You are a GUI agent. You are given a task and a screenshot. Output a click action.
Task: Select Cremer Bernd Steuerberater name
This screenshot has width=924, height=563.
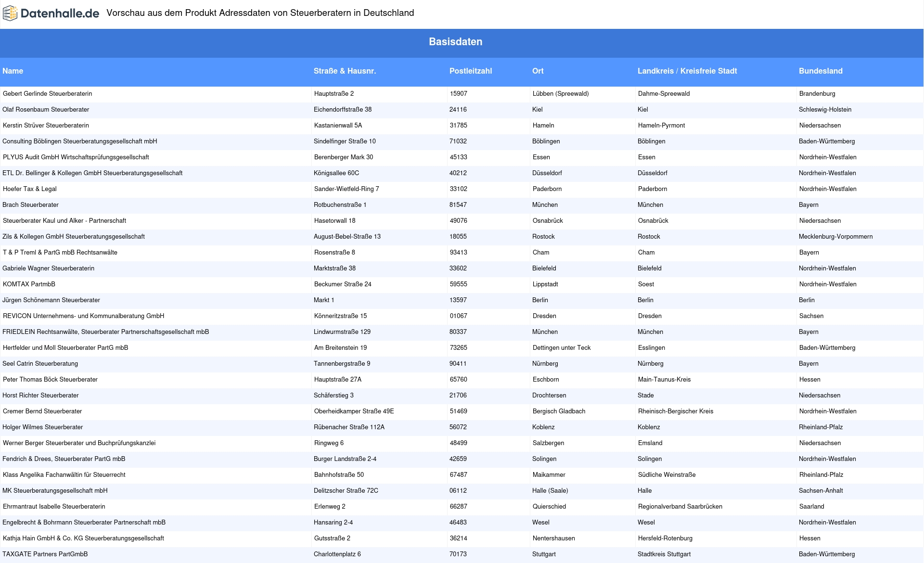pos(42,411)
